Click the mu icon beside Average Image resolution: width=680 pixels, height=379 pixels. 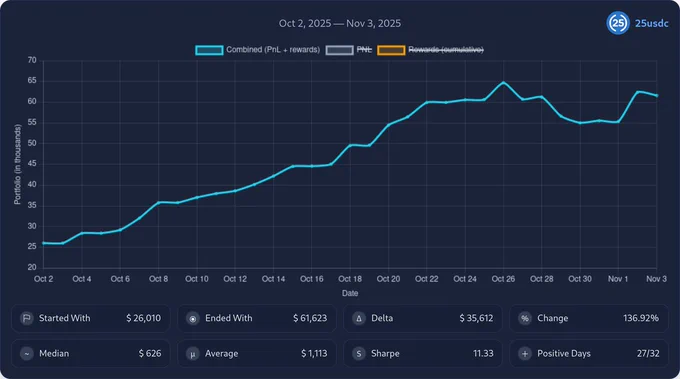pos(193,354)
